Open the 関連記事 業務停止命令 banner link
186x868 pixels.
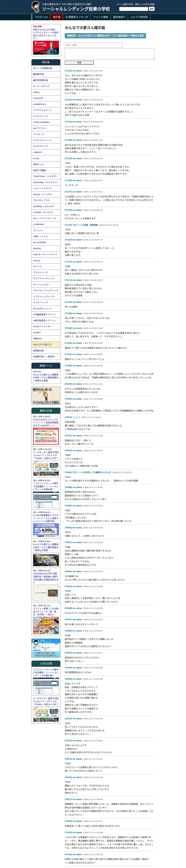[x=105, y=35]
